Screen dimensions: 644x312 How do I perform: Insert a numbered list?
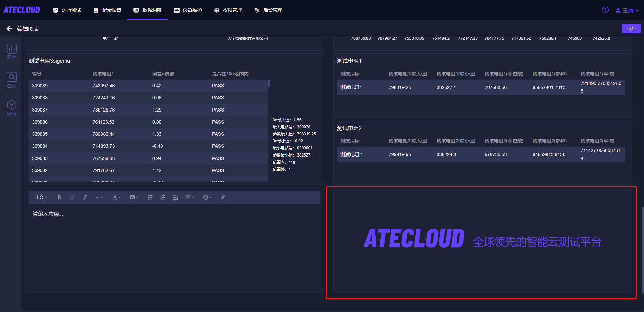pos(163,197)
